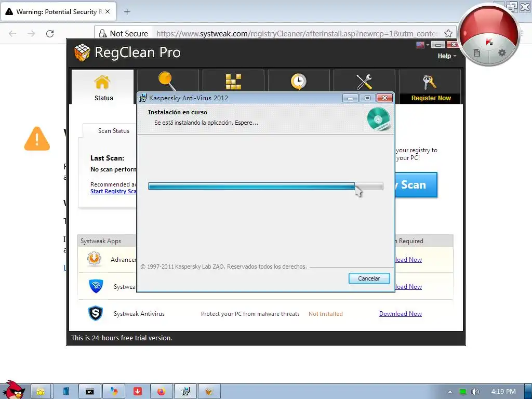Open the wrench and screwdriver settings tab
This screenshot has height=399, width=532.
(364, 81)
